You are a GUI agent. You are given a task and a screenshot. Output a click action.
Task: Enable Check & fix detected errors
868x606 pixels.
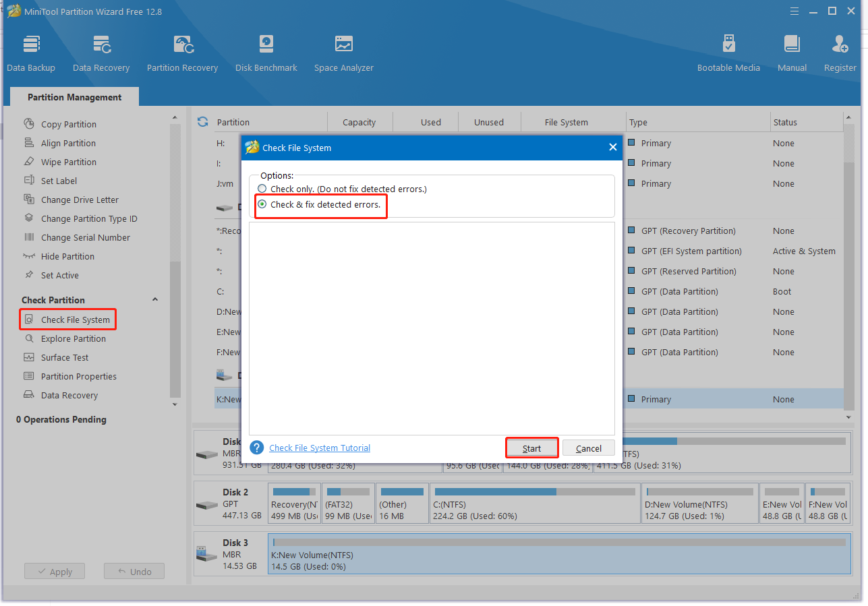pos(262,204)
